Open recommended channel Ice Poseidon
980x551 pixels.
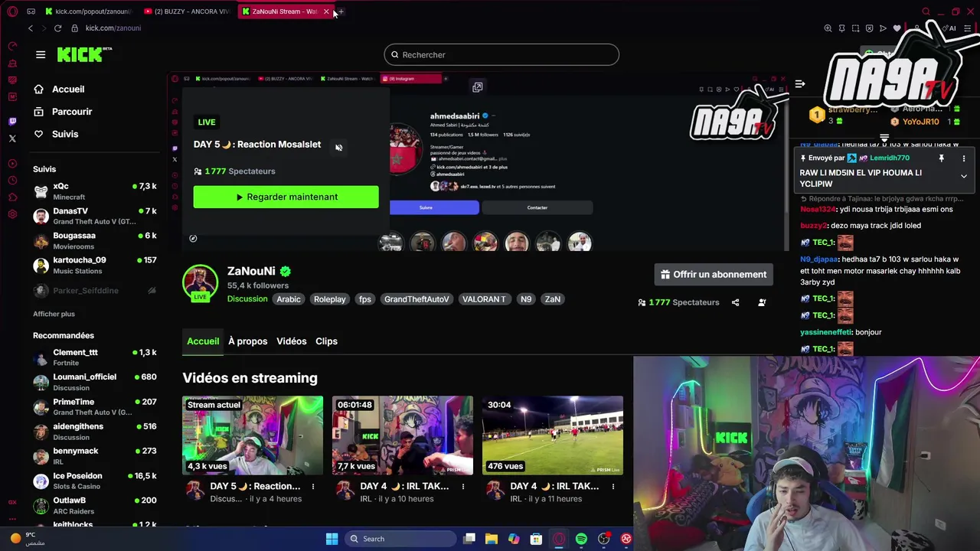point(95,481)
